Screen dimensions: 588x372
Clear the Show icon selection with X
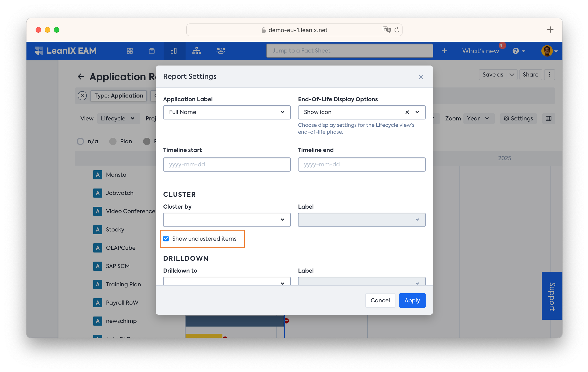pos(407,112)
